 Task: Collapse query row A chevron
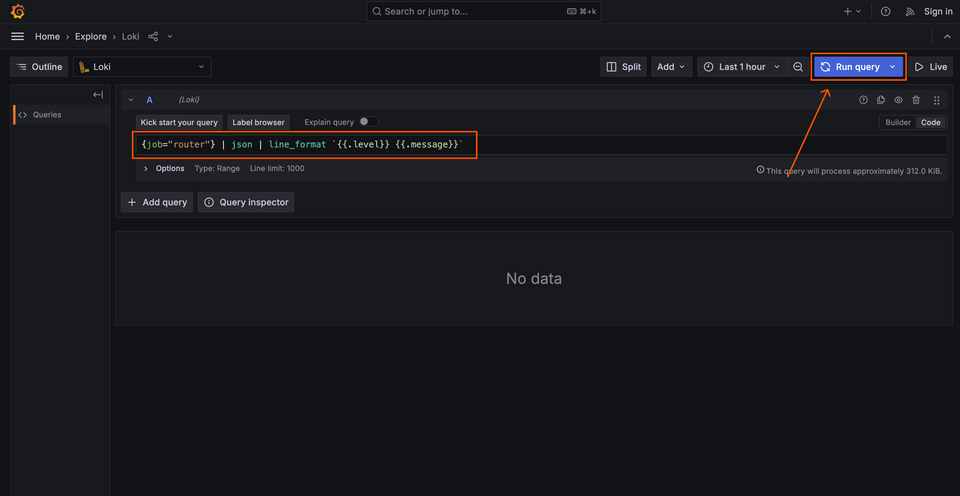click(x=130, y=100)
